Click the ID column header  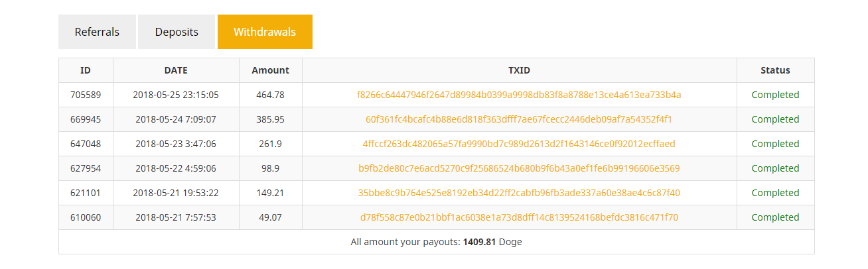(86, 70)
